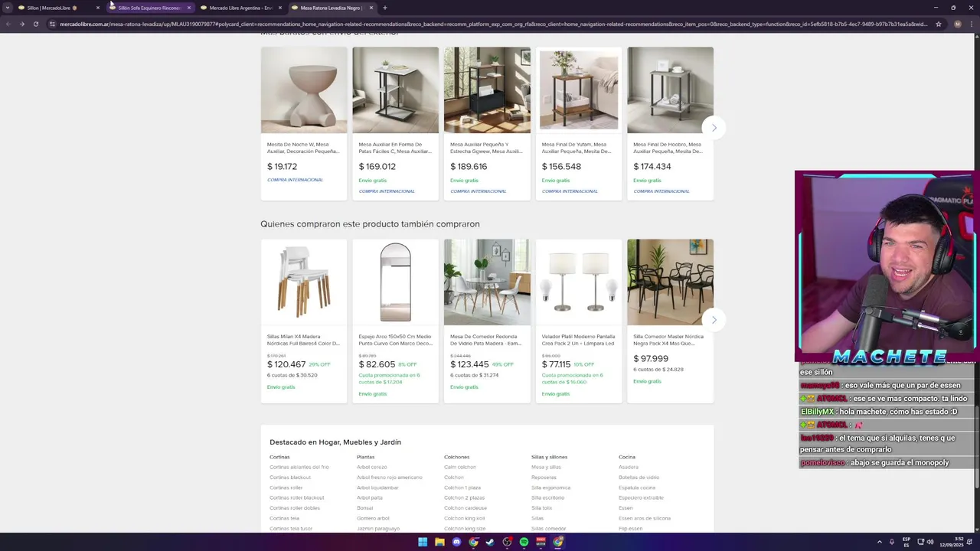
Task: Open OBS Studio from the taskbar
Action: point(507,542)
